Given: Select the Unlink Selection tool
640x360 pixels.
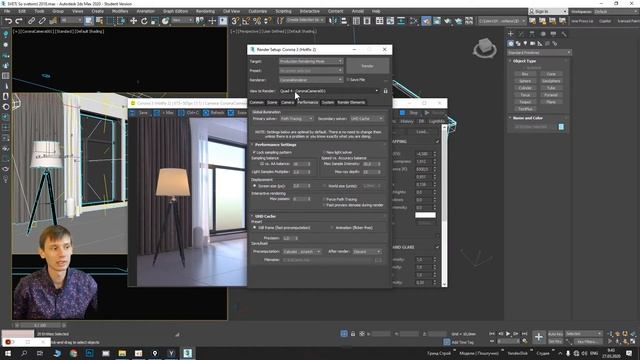Looking at the screenshot, I should click(x=42, y=21).
